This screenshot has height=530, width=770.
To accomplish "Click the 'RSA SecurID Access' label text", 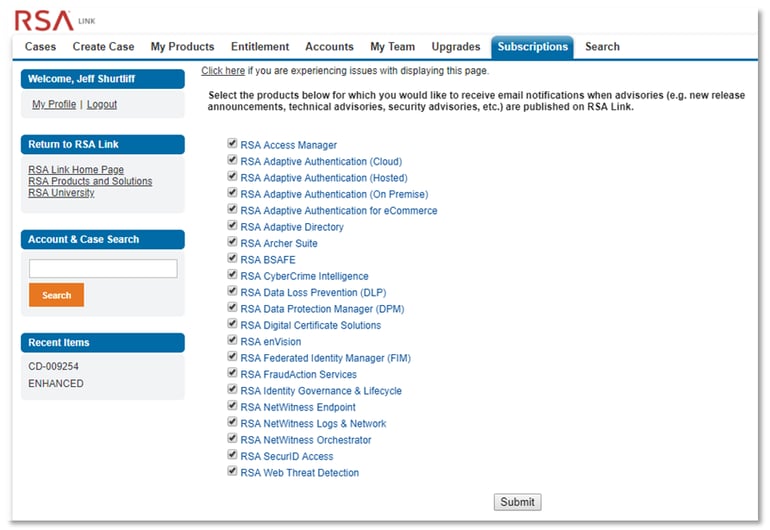I will click(286, 456).
